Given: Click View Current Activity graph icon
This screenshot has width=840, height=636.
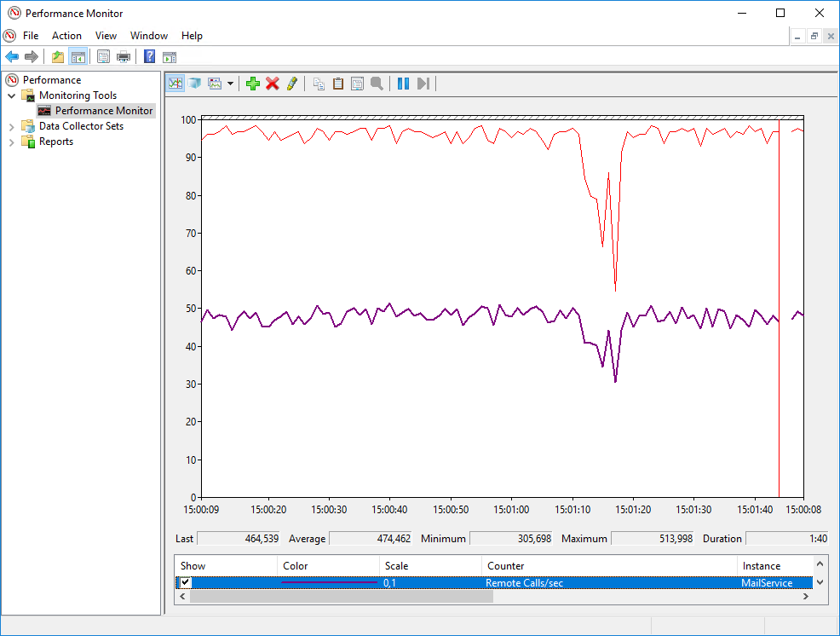Looking at the screenshot, I should [x=175, y=84].
